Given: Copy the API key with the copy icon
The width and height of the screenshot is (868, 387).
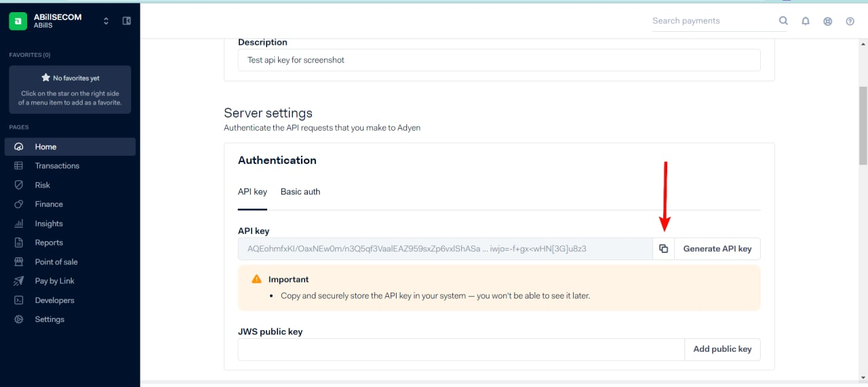Looking at the screenshot, I should 663,249.
